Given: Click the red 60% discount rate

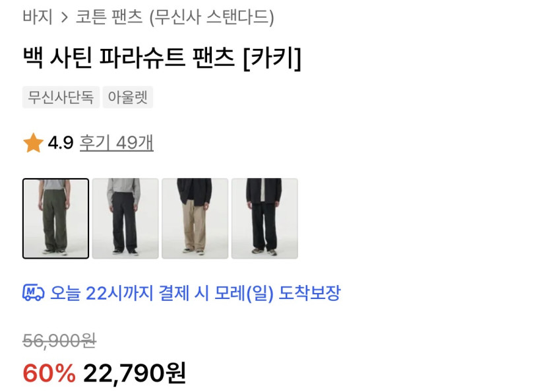Looking at the screenshot, I should (x=49, y=374).
